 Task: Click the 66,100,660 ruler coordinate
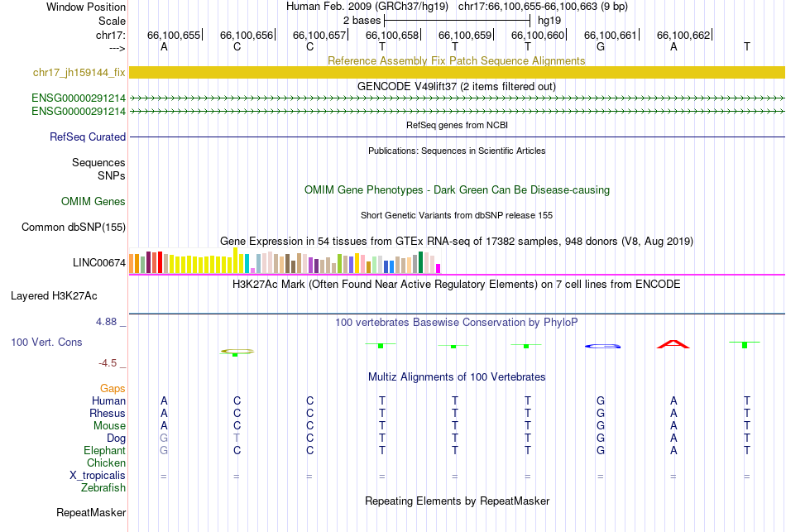[538, 35]
